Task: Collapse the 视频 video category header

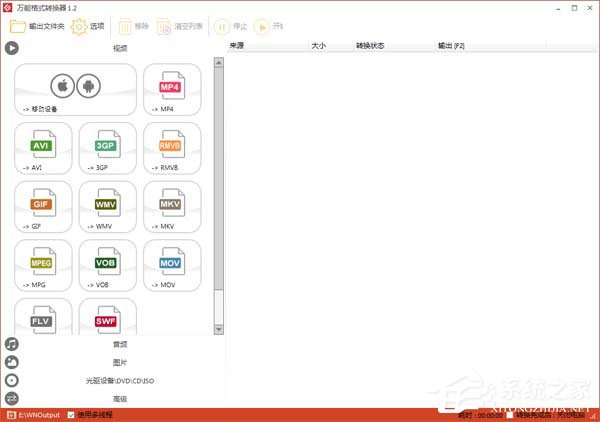Action: point(120,48)
